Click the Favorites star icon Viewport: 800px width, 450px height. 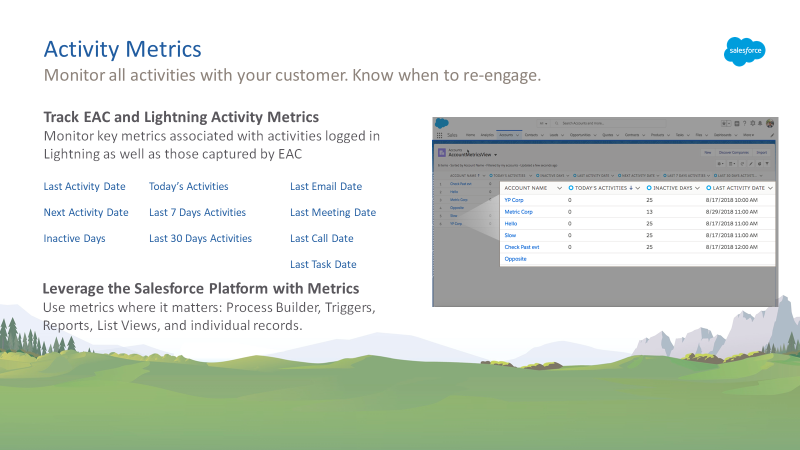pos(724,123)
